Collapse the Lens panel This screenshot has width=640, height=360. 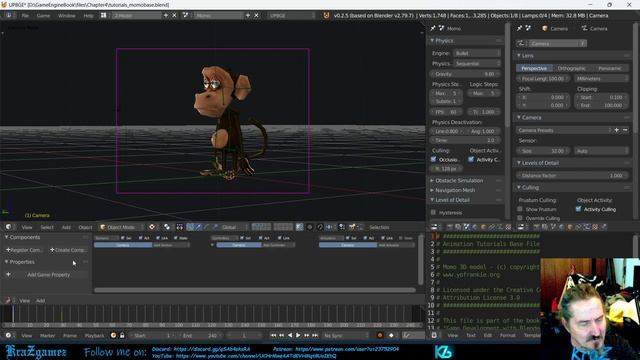(x=528, y=55)
